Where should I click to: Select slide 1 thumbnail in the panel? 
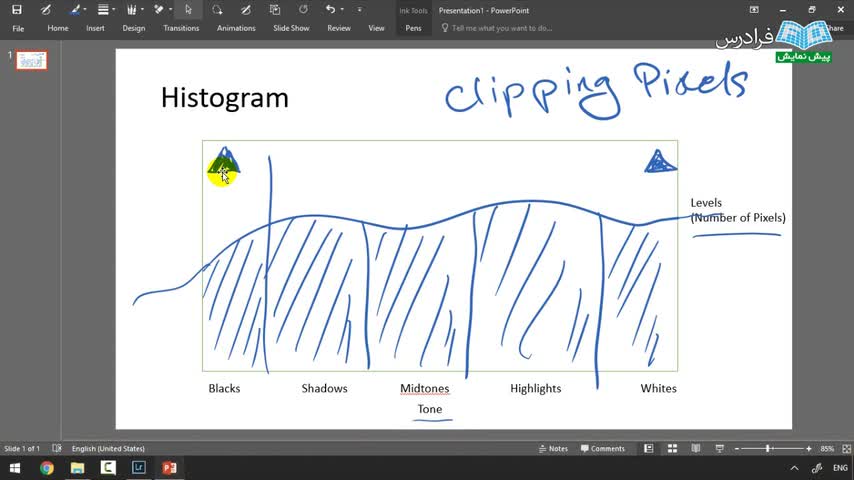31,60
